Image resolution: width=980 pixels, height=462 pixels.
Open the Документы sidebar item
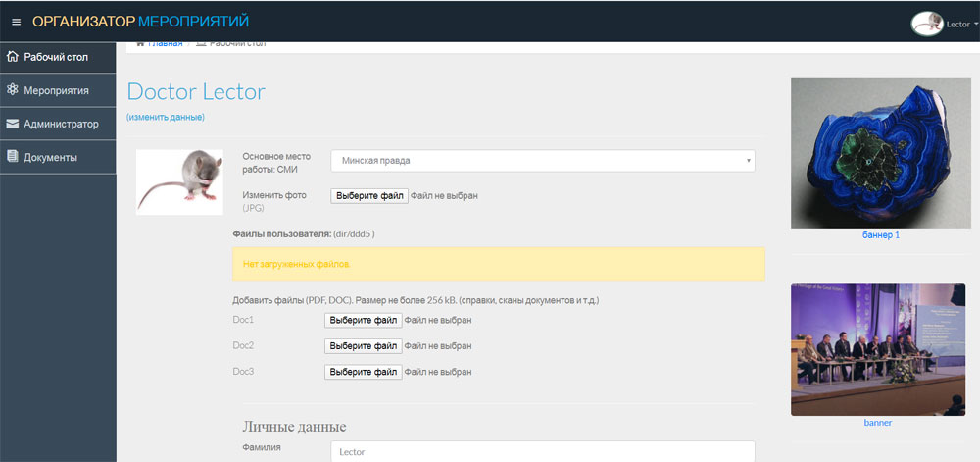58,158
